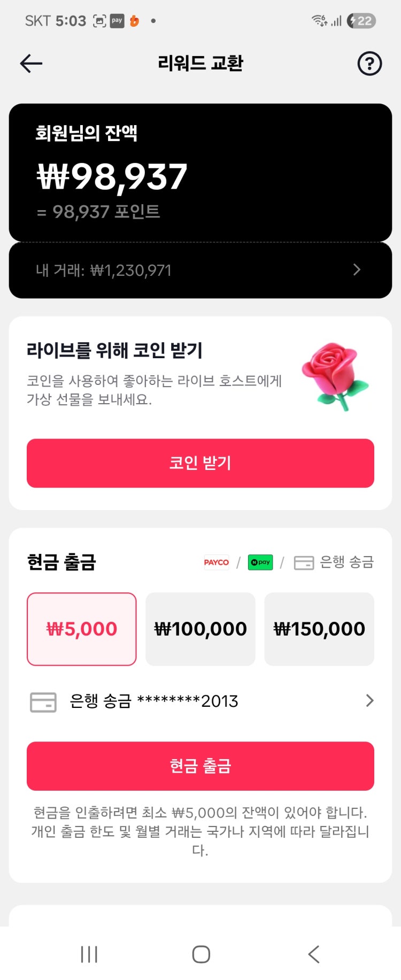The image size is (401, 980).
Task: Select the ₩100,000 withdrawal amount
Action: click(x=200, y=629)
